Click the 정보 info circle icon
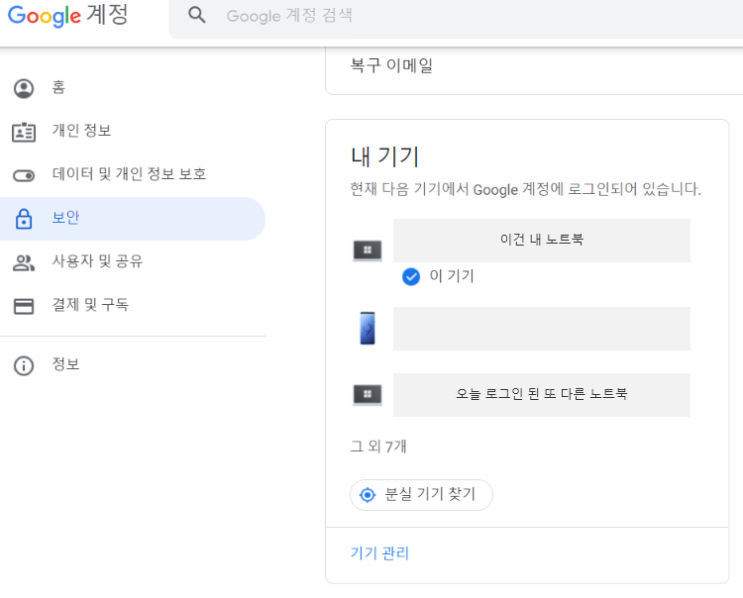 click(x=23, y=366)
